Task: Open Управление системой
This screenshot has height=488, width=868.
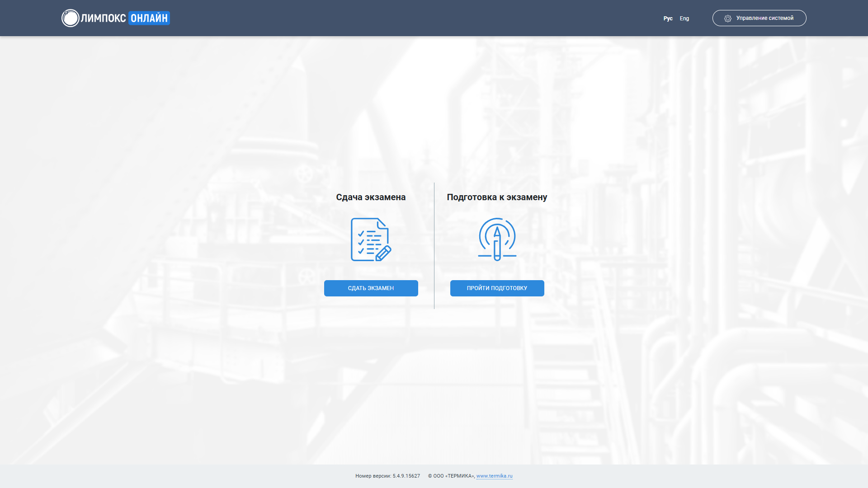Action: [764, 18]
